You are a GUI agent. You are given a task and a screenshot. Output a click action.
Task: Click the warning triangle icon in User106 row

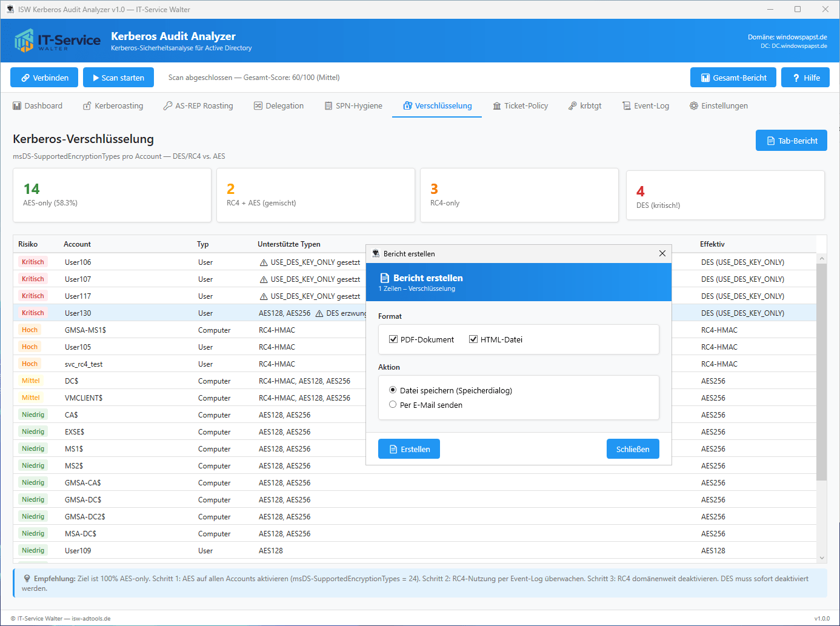tap(264, 263)
